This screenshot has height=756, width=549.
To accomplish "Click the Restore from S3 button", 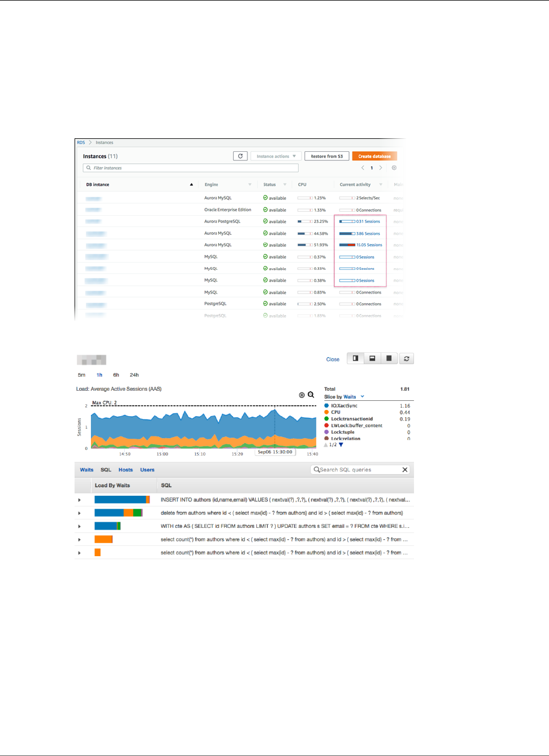I will 326,156.
